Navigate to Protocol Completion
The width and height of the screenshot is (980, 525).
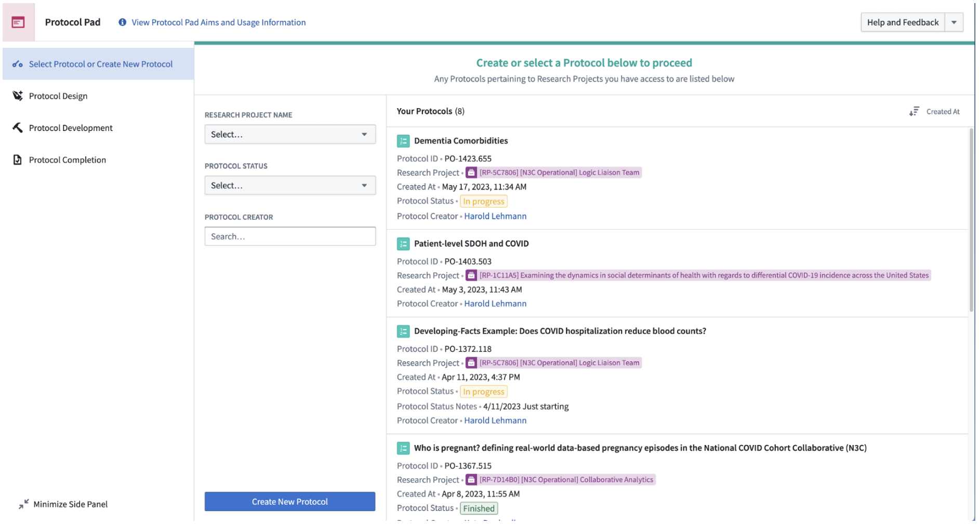pos(67,160)
